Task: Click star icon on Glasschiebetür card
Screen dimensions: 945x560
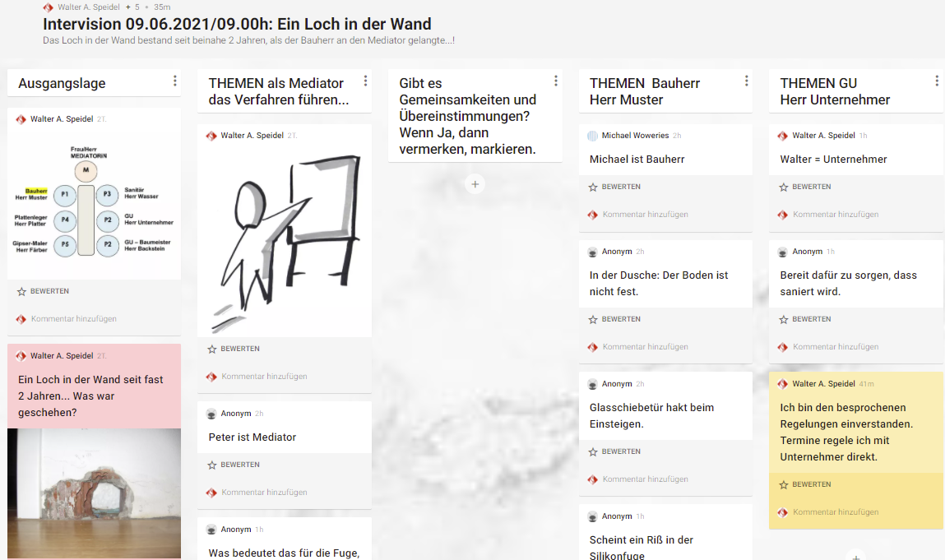Action: (593, 451)
